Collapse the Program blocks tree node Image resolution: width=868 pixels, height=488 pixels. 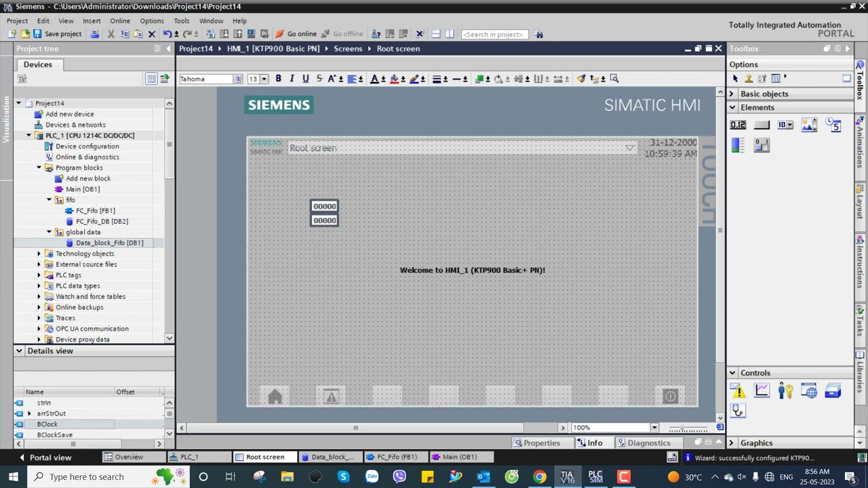pyautogui.click(x=39, y=168)
